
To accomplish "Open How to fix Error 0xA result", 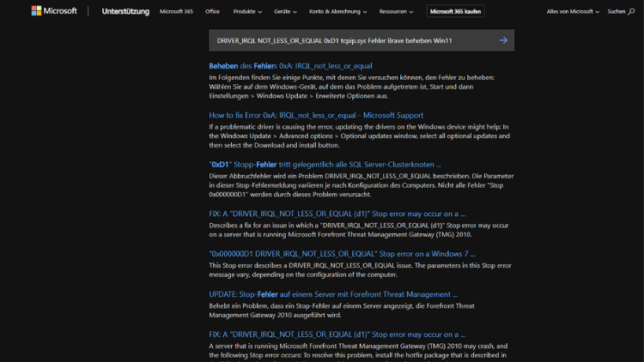I will (x=315, y=115).
